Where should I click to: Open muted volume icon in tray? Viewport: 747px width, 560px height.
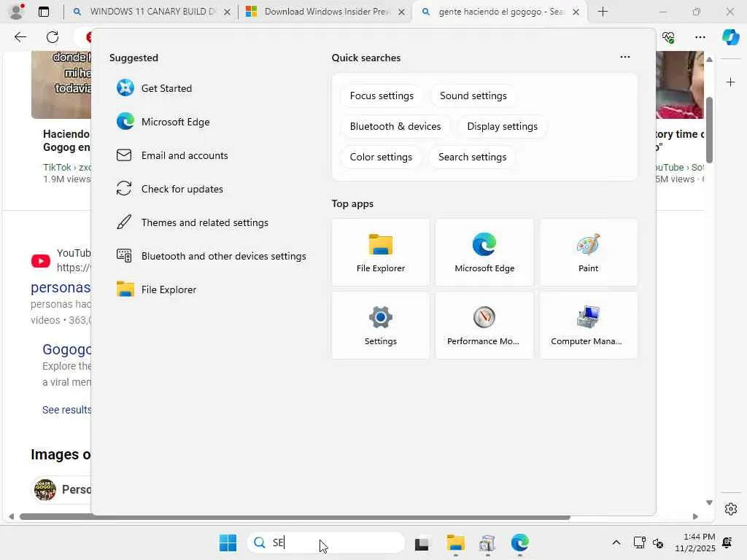coord(658,542)
